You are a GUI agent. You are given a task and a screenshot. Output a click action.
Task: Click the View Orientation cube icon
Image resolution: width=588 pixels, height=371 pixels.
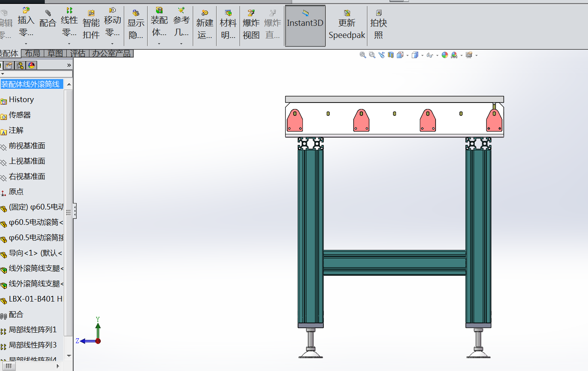click(x=400, y=55)
